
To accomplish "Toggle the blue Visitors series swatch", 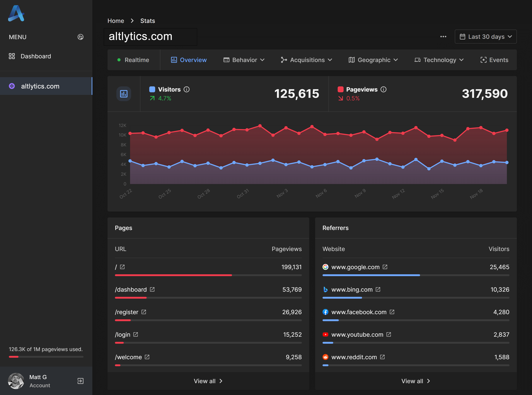I will pos(152,89).
